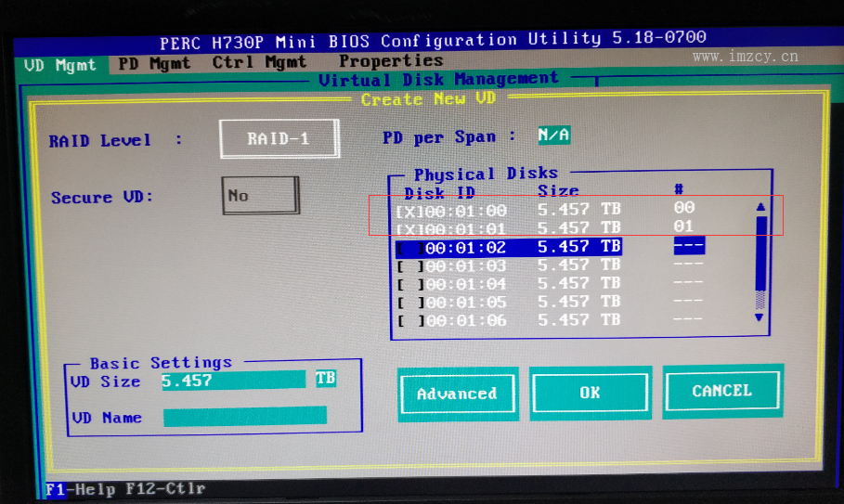Open the Ctrl Mgmt tab

[259, 62]
